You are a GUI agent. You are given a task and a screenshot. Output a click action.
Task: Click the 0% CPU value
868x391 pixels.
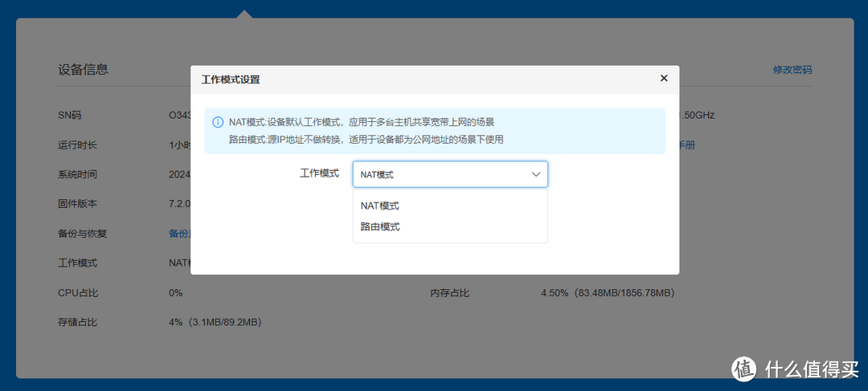point(175,292)
